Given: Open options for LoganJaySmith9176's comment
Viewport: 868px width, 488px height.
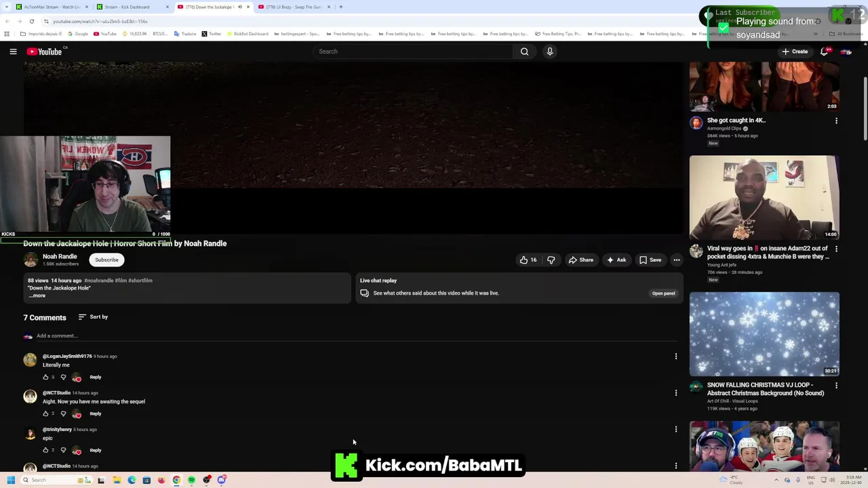Looking at the screenshot, I should coord(675,357).
